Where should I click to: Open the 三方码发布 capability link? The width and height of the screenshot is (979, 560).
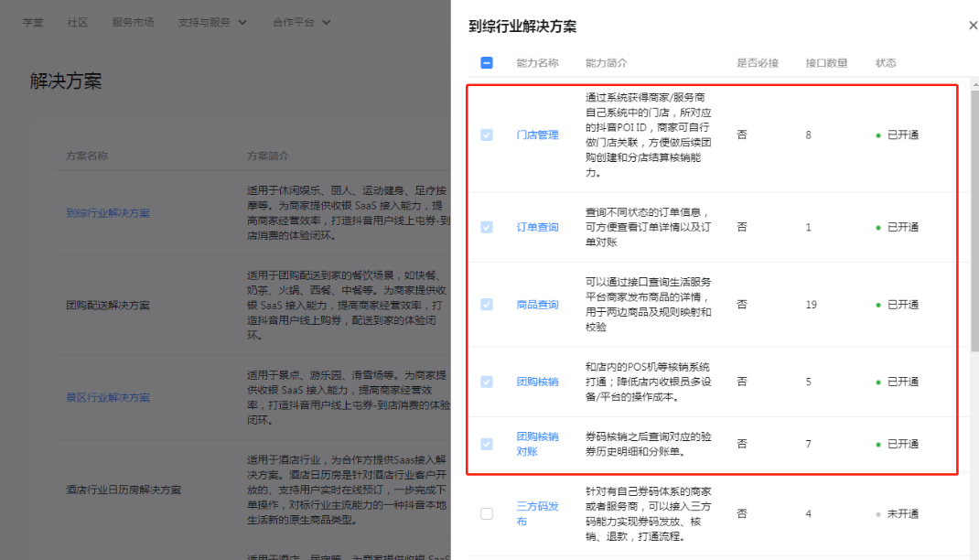[536, 513]
